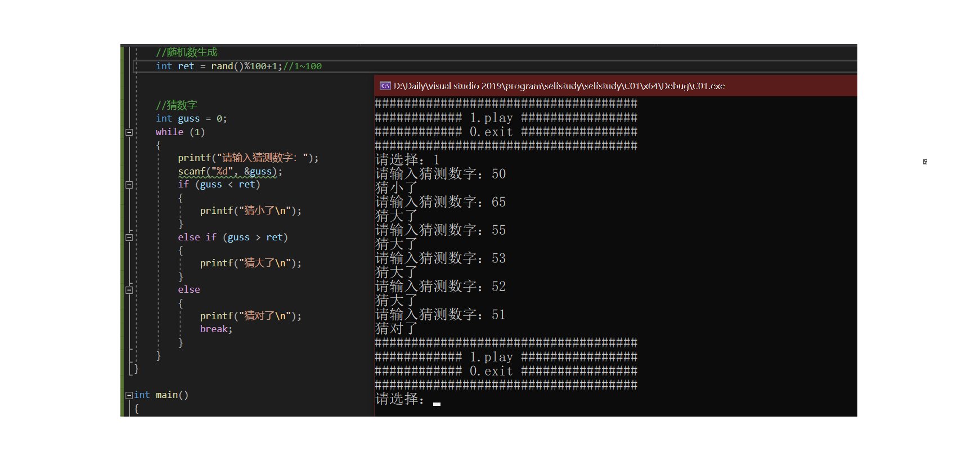This screenshot has width=980, height=456.
Task: Click the printf("猜对了\n") code line
Action: pos(251,316)
